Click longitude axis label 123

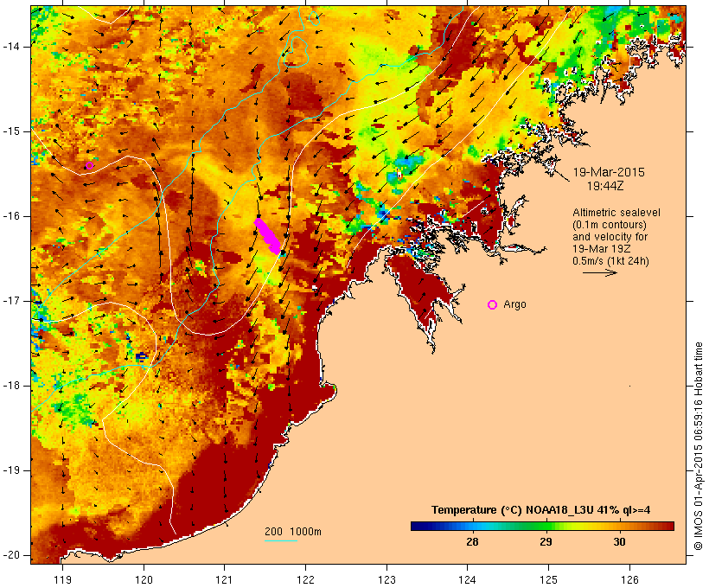point(386,579)
